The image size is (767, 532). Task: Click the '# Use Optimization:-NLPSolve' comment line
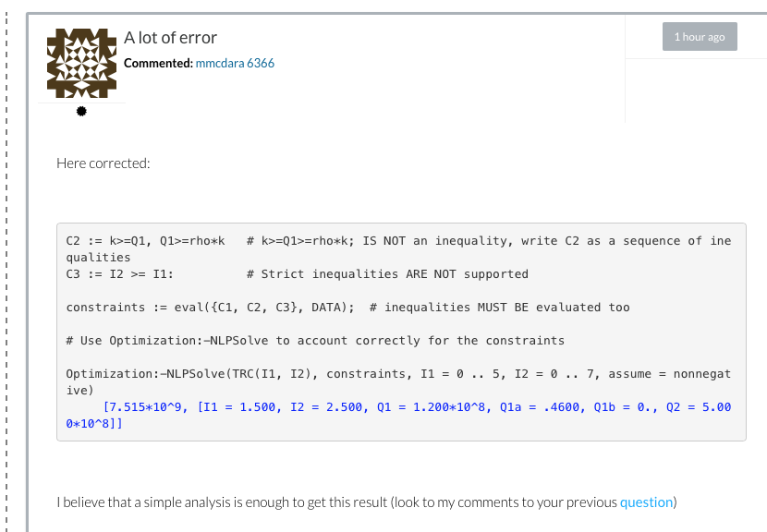click(x=315, y=341)
